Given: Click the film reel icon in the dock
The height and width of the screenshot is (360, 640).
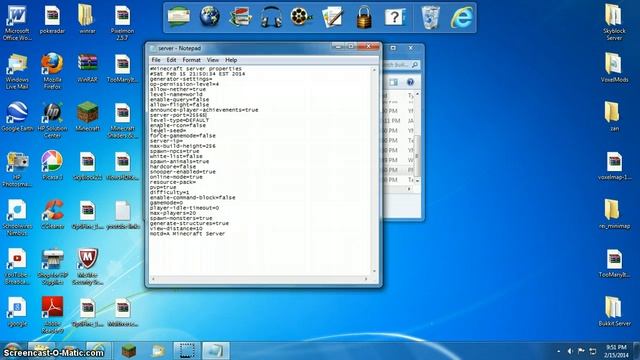Looking at the screenshot, I should click(x=301, y=17).
